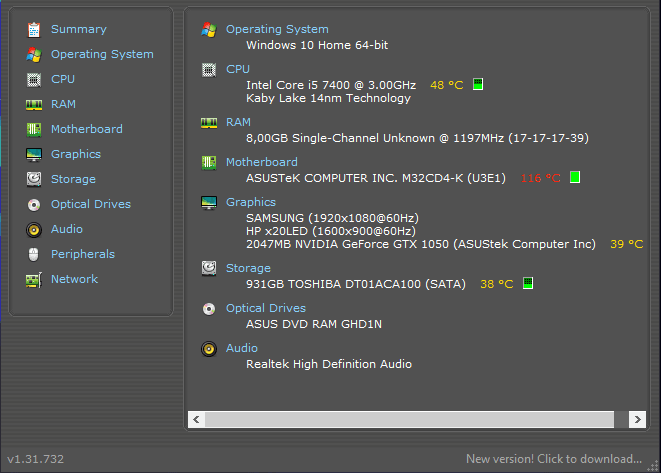Click the CPU chip icon in sidebar

tap(34, 80)
